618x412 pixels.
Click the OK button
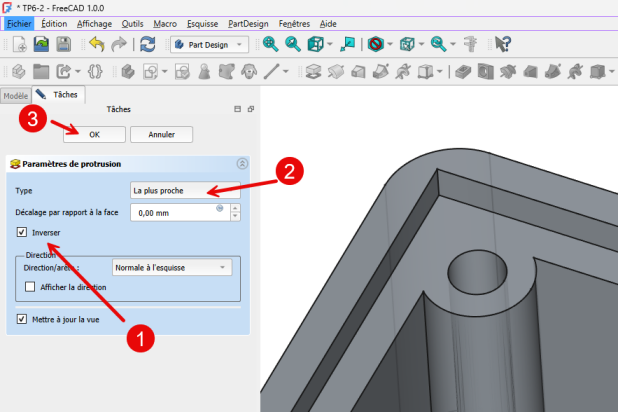pos(94,134)
